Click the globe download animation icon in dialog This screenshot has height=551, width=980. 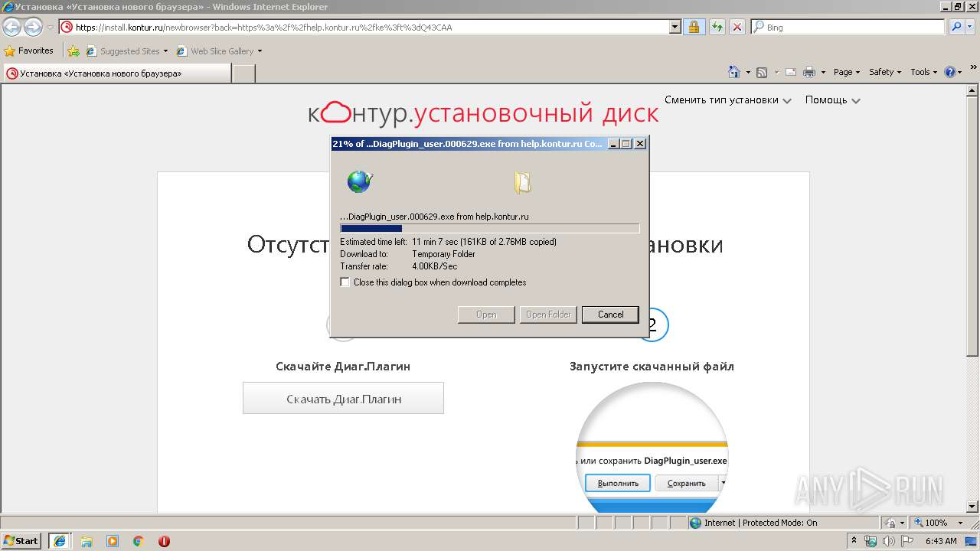click(359, 181)
